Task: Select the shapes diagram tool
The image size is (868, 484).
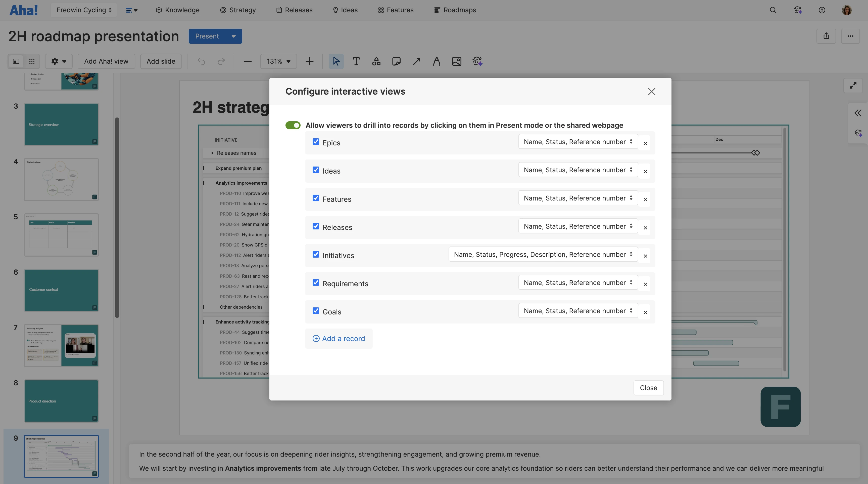Action: [x=376, y=61]
